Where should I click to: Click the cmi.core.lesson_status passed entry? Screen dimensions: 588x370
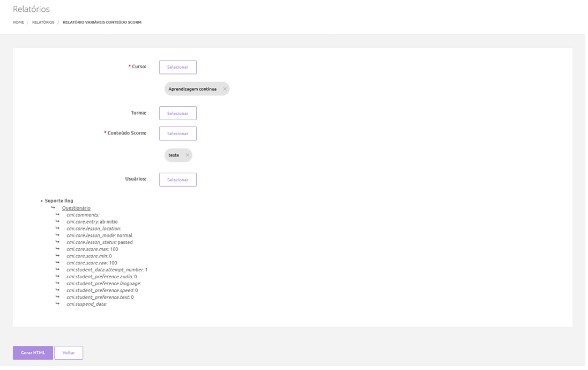(x=99, y=242)
